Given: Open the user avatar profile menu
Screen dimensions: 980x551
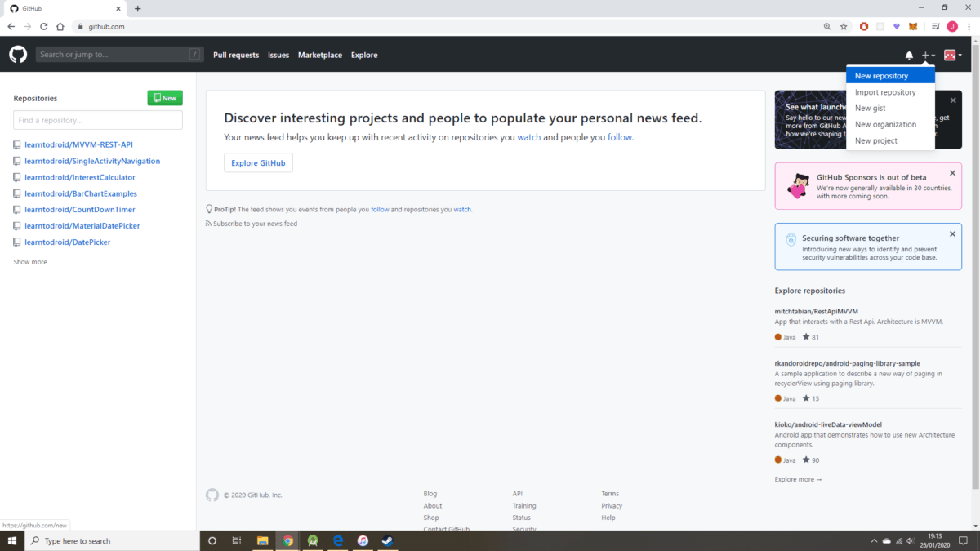Looking at the screenshot, I should [951, 56].
